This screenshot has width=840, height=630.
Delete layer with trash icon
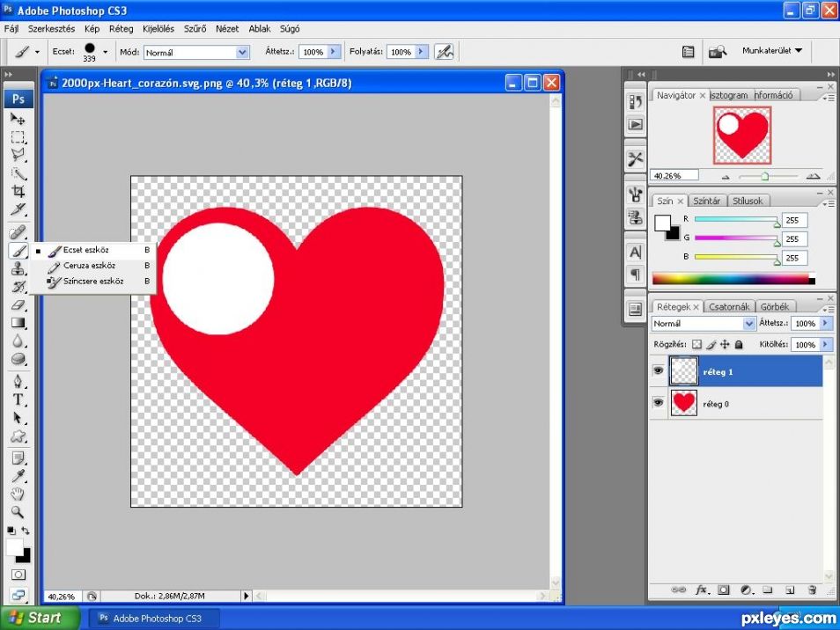click(812, 590)
